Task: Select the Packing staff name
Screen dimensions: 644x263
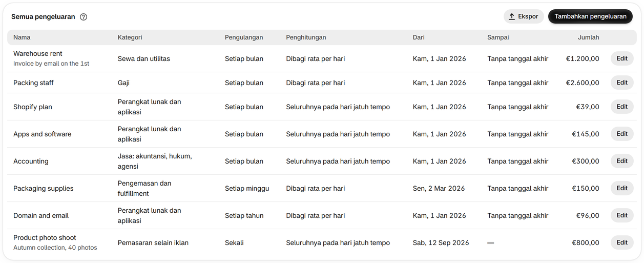Action: tap(33, 83)
